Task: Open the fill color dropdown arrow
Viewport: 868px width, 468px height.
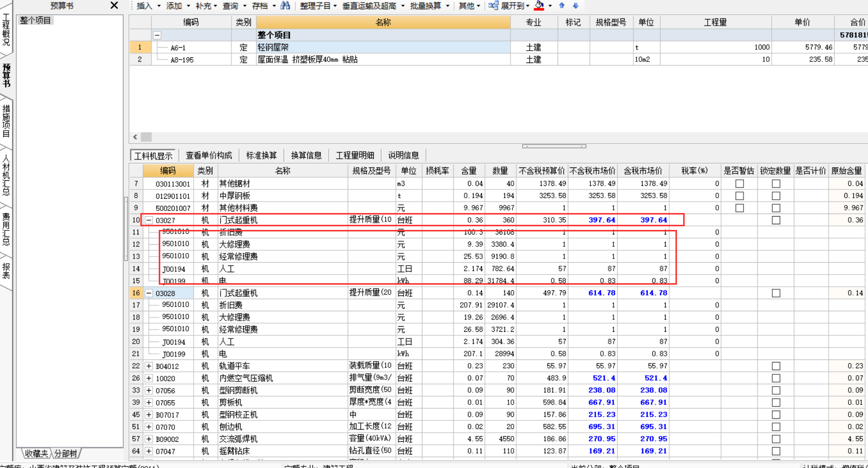Action: tap(550, 6)
